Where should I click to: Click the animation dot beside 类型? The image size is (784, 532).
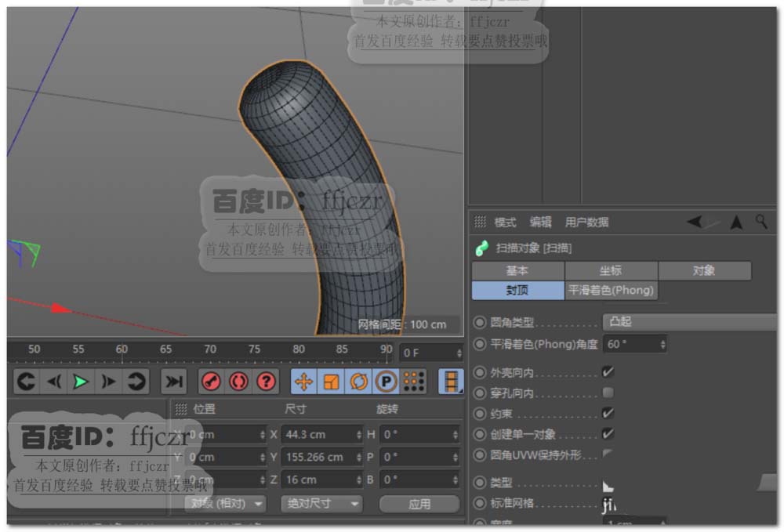(x=480, y=483)
